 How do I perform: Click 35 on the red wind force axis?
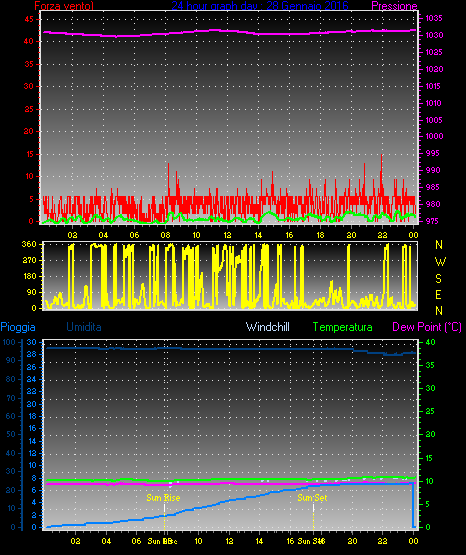(29, 64)
